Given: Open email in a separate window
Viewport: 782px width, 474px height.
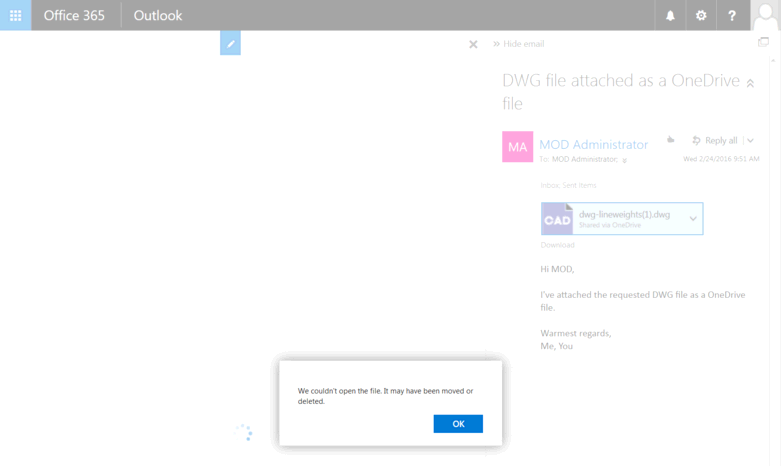Looking at the screenshot, I should click(x=764, y=42).
